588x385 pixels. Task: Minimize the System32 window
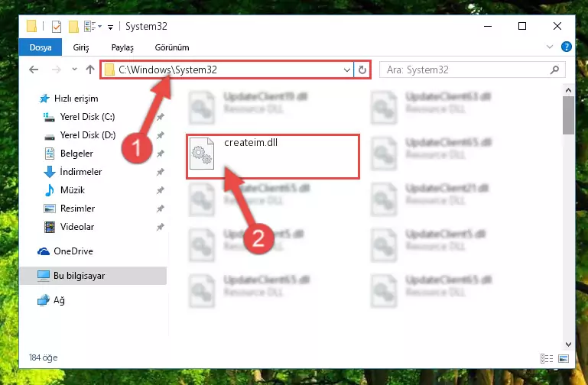click(488, 26)
